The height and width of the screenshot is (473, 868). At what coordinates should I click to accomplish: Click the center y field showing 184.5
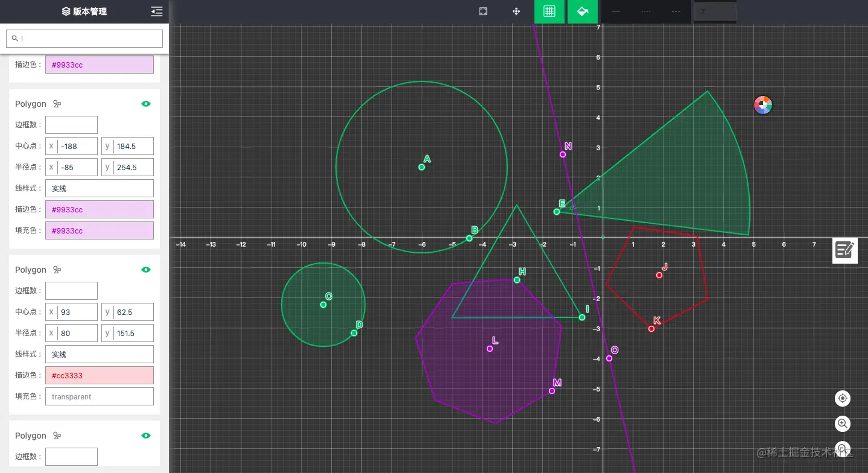pos(127,146)
